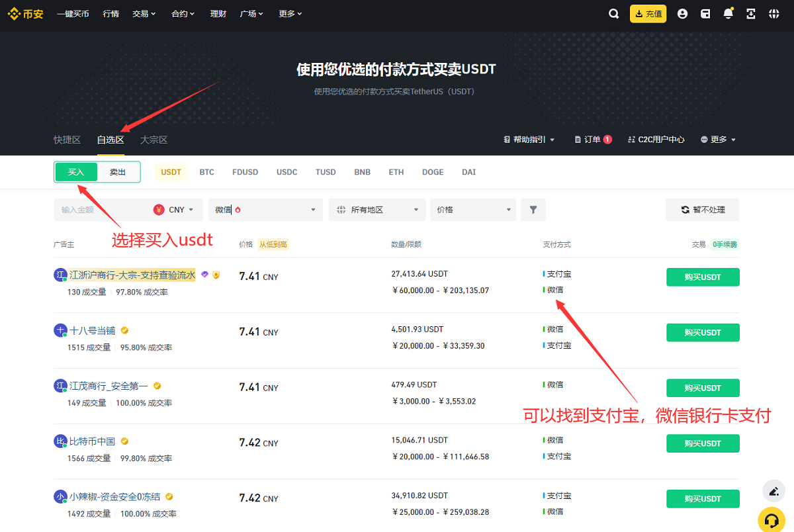Select the DOGE coin tab
Viewport: 794px width, 532px height.
coord(433,172)
